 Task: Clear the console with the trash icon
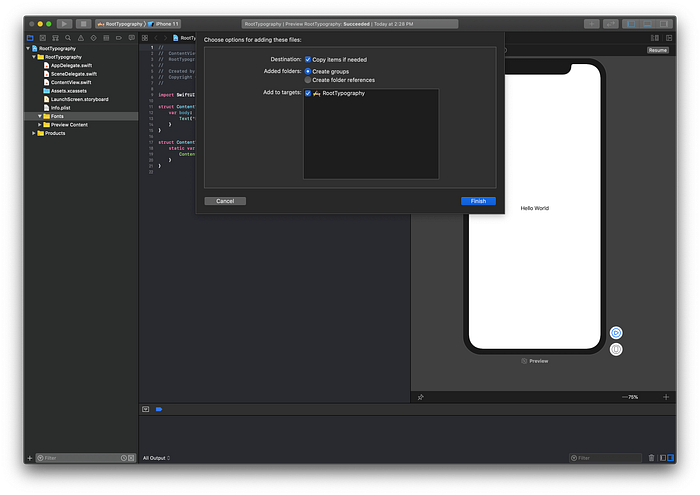click(651, 458)
